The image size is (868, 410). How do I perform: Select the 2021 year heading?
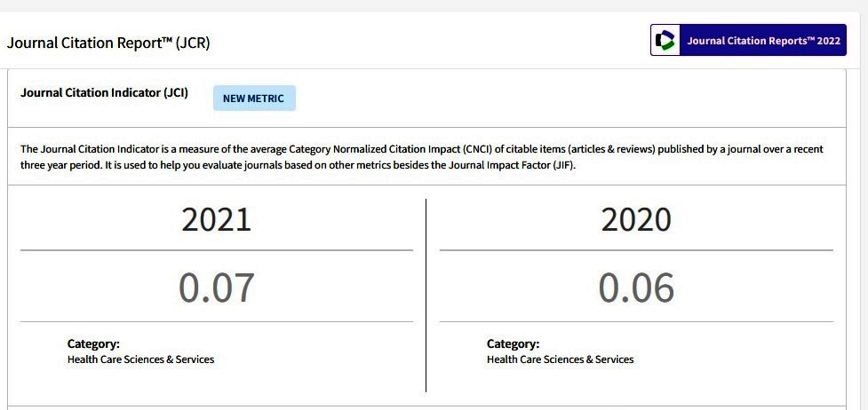[217, 219]
